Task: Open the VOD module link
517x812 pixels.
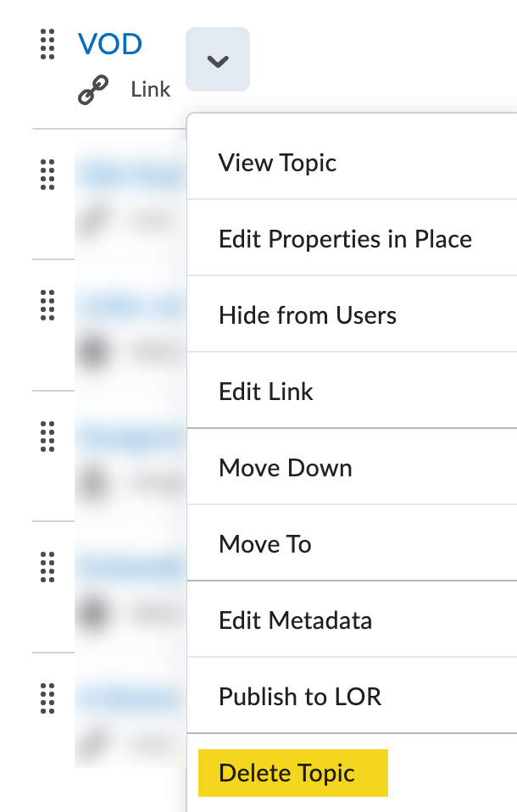Action: point(110,43)
